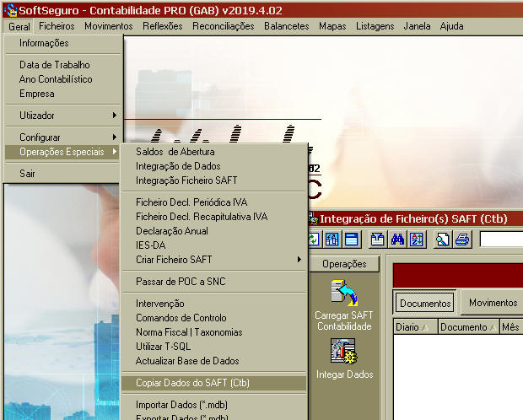Open the Movimentos menu in the menu bar
Viewport: 523px width, 420px height.
109,26
